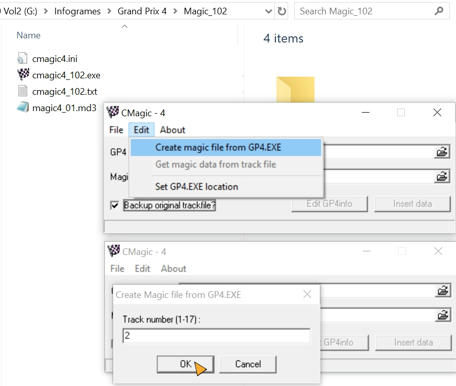Screen dimensions: 456x386
Task: Toggle the Backup original trackfile checkbox
Action: [114, 205]
